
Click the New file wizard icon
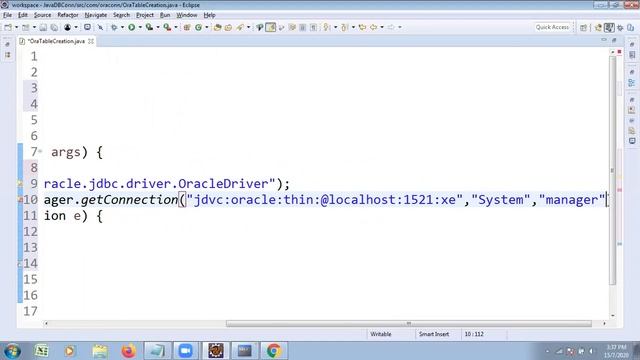(x=8, y=27)
